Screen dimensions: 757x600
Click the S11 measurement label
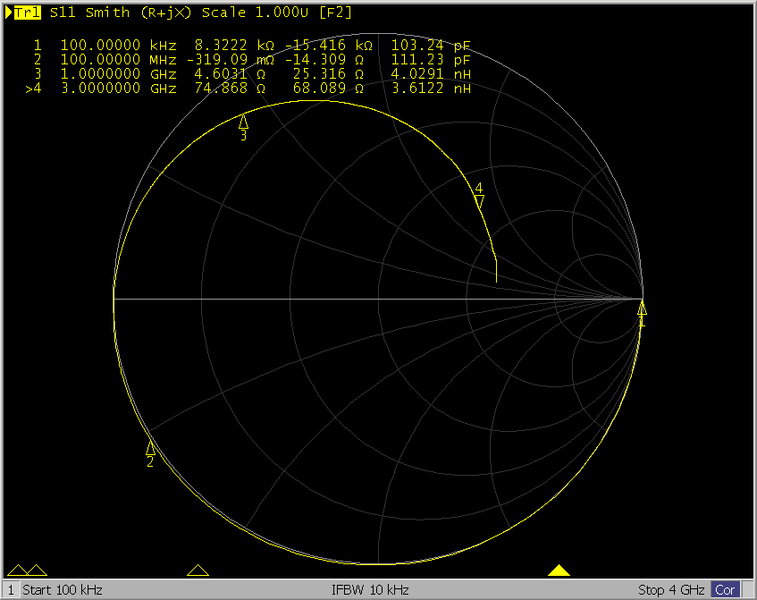[63, 13]
